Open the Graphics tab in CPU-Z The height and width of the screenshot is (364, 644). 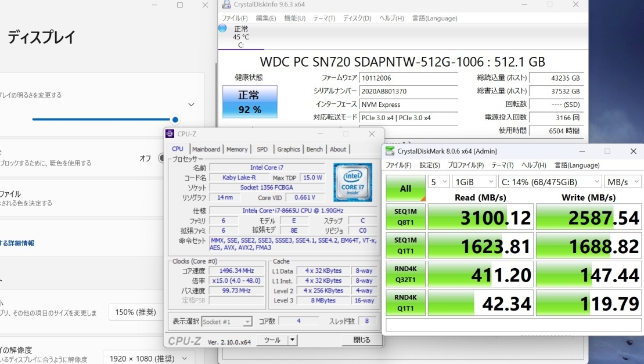click(289, 149)
